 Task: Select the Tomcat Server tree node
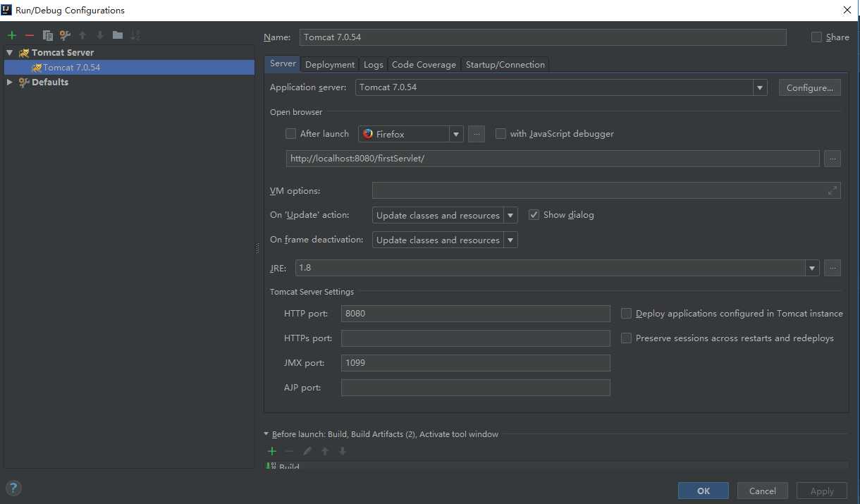point(63,53)
